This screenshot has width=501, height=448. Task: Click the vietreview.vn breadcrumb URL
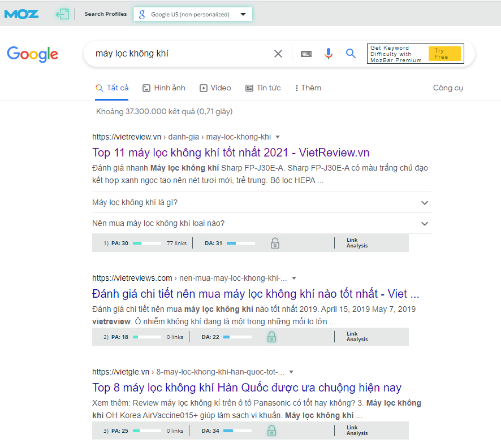point(182,137)
